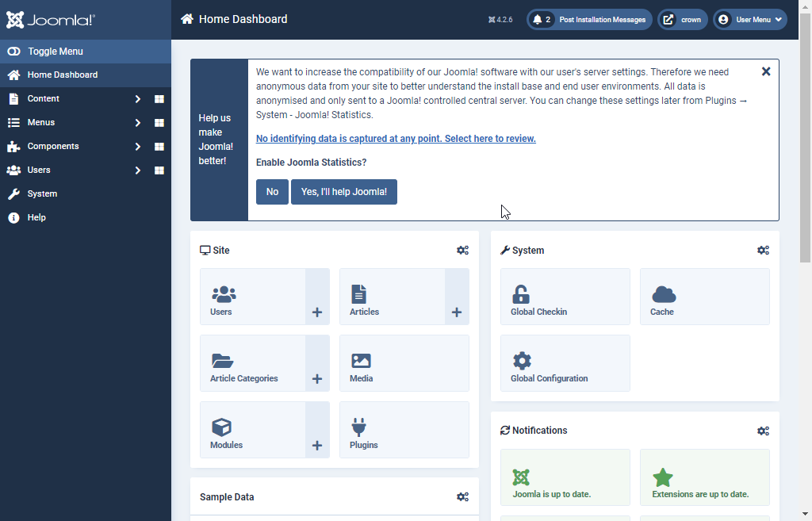812x521 pixels.
Task: Click the Toggle Menu switch
Action: click(x=86, y=52)
